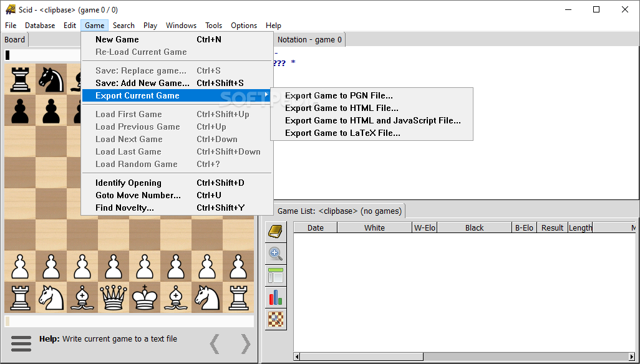
Task: Select the white knight on b1
Action: coord(51,297)
